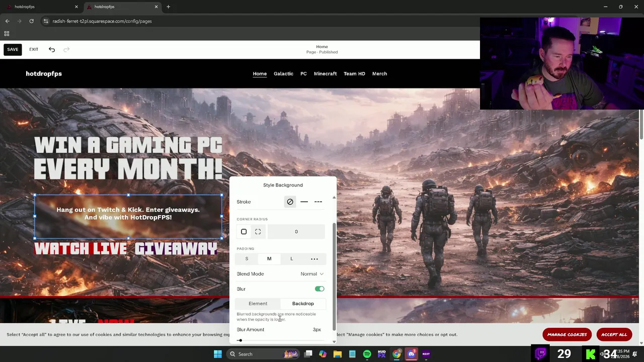Select the no-stroke icon
Screen dimensions: 644x362
pos(290,202)
